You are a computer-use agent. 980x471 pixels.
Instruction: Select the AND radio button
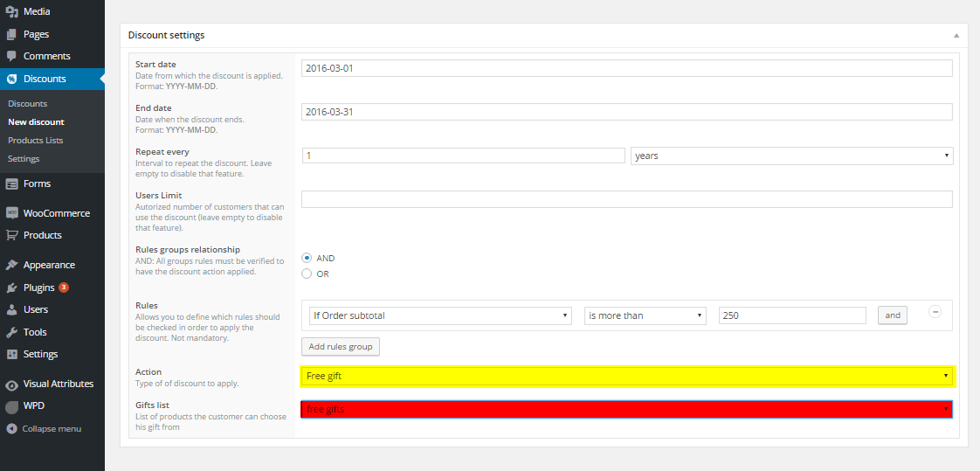coord(307,258)
